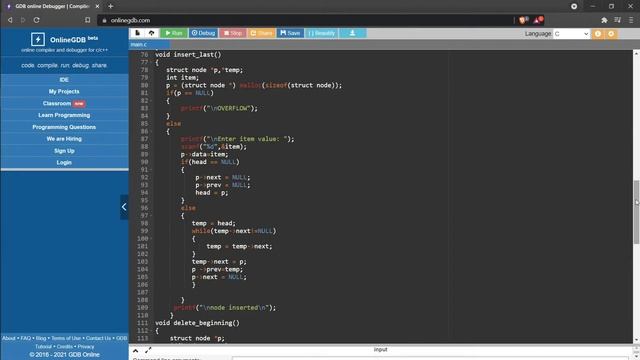Create a new file with the file icon
Image resolution: width=640 pixels, height=360 pixels.
coord(138,33)
